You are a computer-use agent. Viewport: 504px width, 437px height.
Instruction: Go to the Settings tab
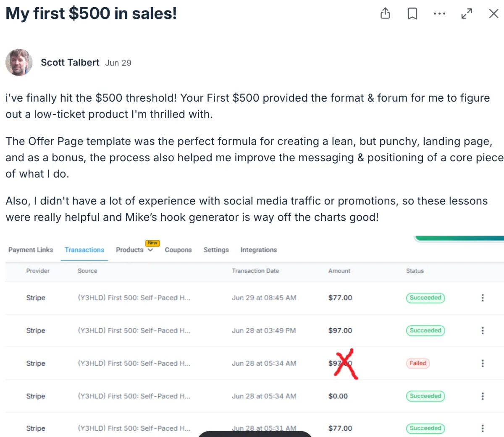pyautogui.click(x=216, y=250)
